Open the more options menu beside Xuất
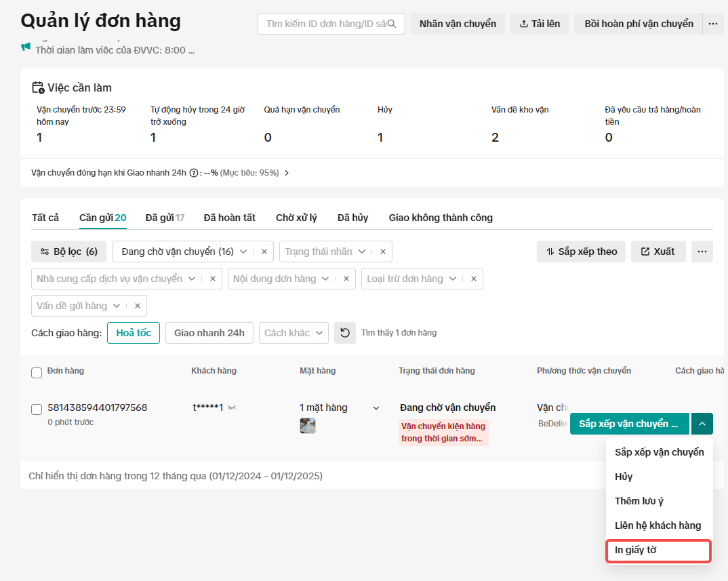This screenshot has height=581, width=728. click(x=702, y=252)
